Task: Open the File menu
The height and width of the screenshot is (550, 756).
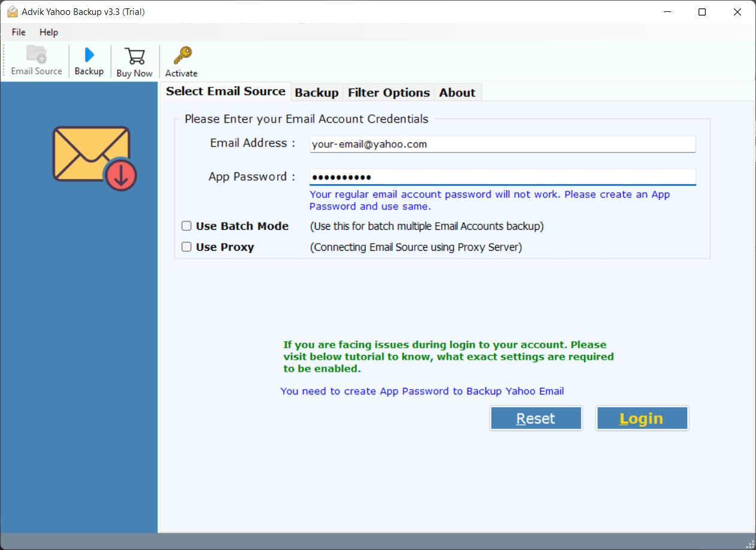Action: [x=18, y=32]
